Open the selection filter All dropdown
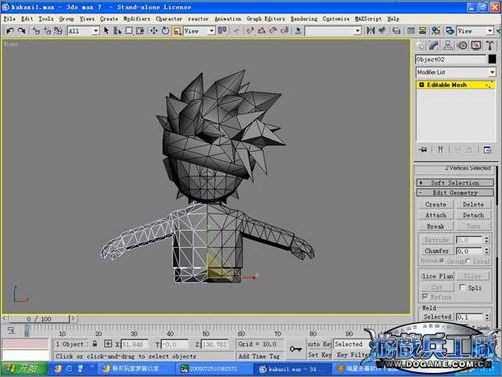The height and width of the screenshot is (377, 502). (x=83, y=31)
